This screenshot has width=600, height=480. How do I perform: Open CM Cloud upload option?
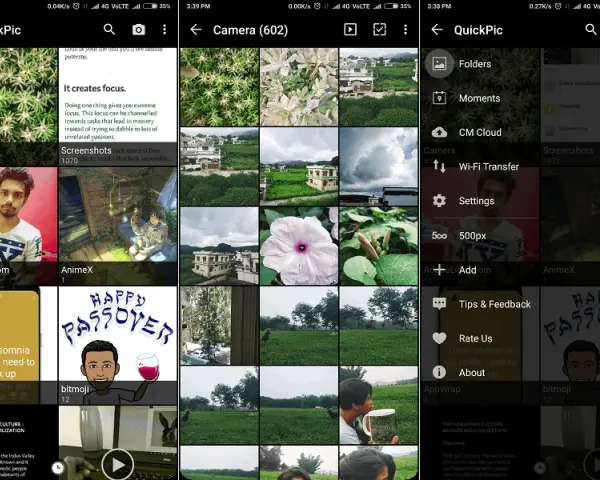coord(480,132)
